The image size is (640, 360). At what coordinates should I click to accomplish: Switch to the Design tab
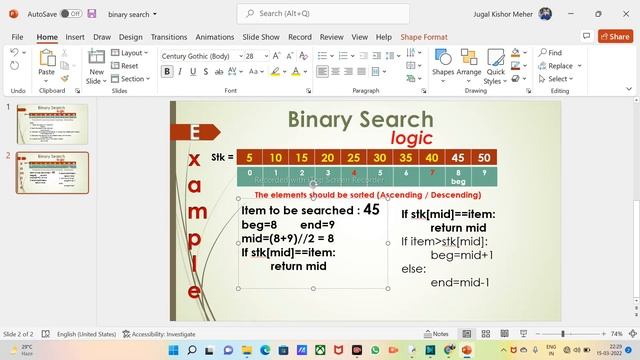click(x=131, y=37)
